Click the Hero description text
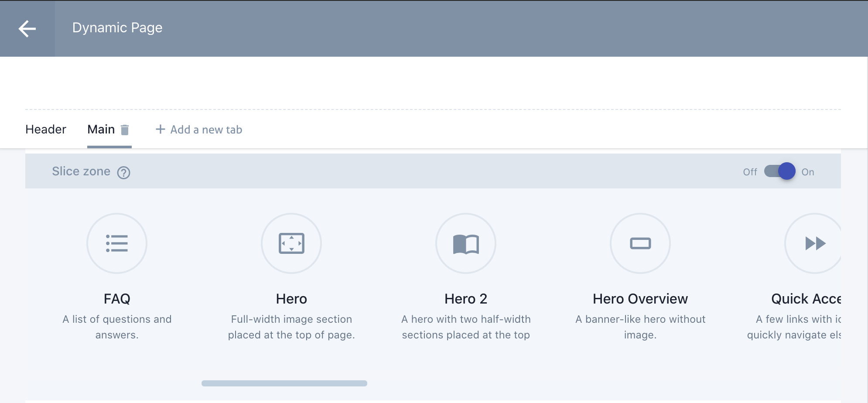 [x=291, y=327]
